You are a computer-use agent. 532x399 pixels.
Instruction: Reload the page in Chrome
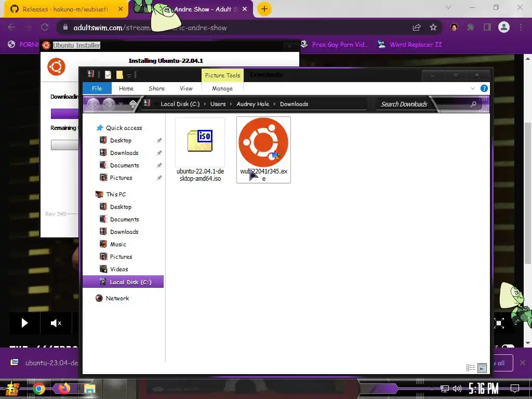point(45,28)
